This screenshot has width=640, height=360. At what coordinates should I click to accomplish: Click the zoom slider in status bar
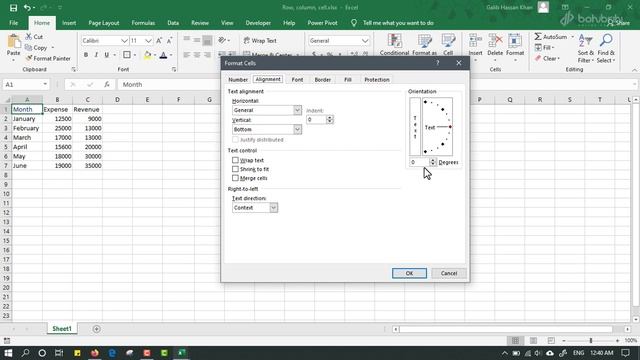[590, 341]
